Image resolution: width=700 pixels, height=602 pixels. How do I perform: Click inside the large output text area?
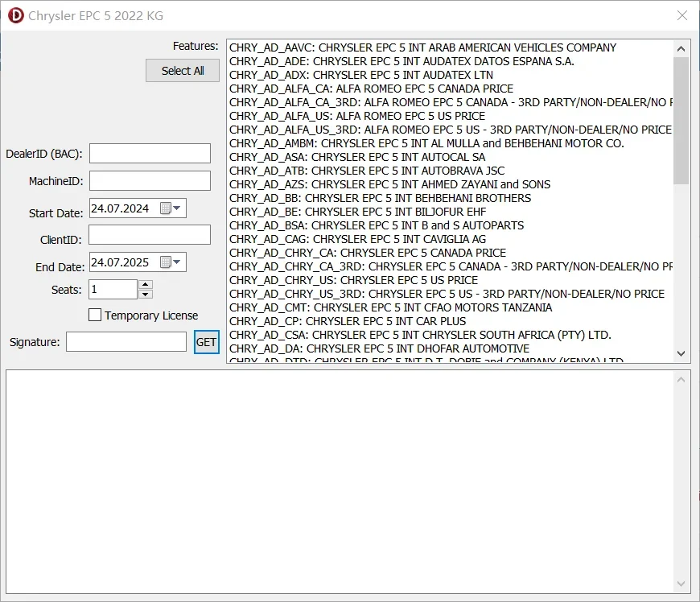click(340, 481)
